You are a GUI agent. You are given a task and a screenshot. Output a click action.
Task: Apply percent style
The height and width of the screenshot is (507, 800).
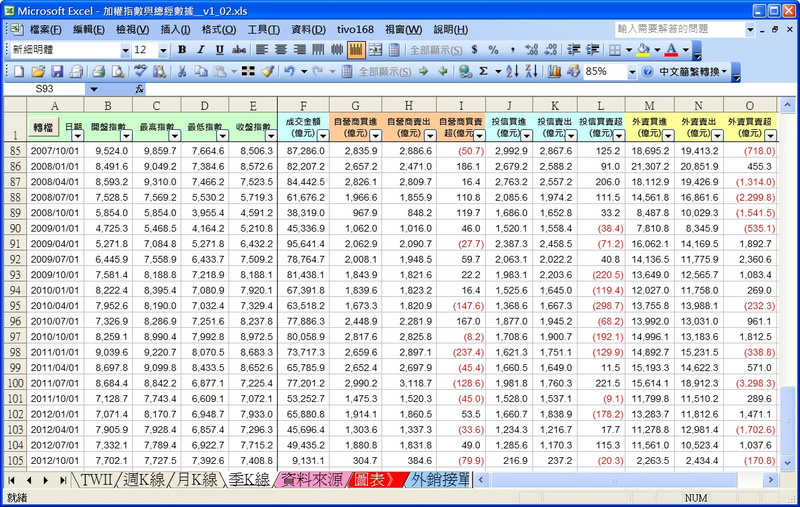click(493, 49)
